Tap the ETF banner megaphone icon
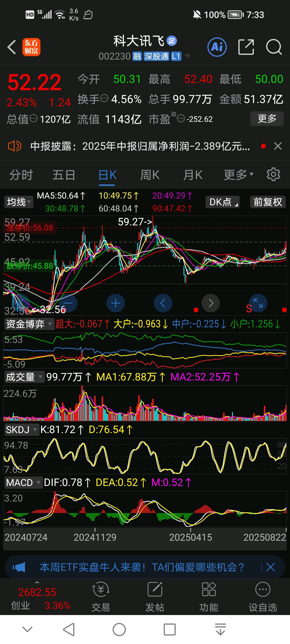This screenshot has height=644, width=290. coord(19,567)
